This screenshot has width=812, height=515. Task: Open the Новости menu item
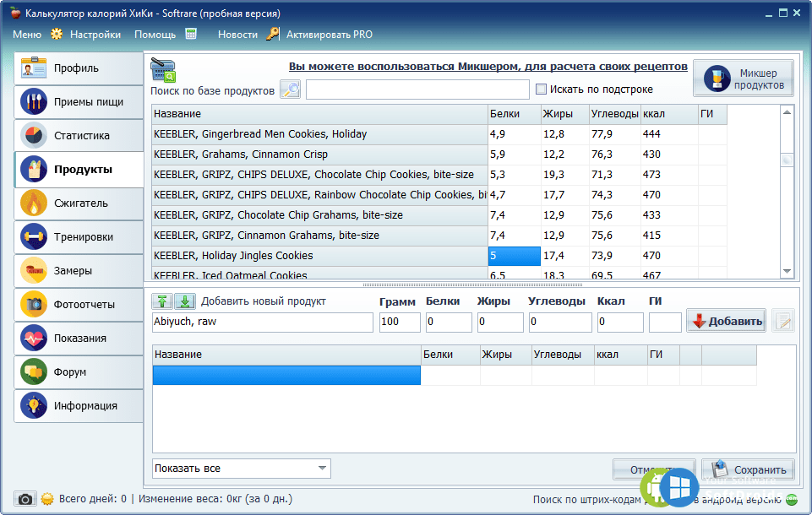(x=237, y=35)
